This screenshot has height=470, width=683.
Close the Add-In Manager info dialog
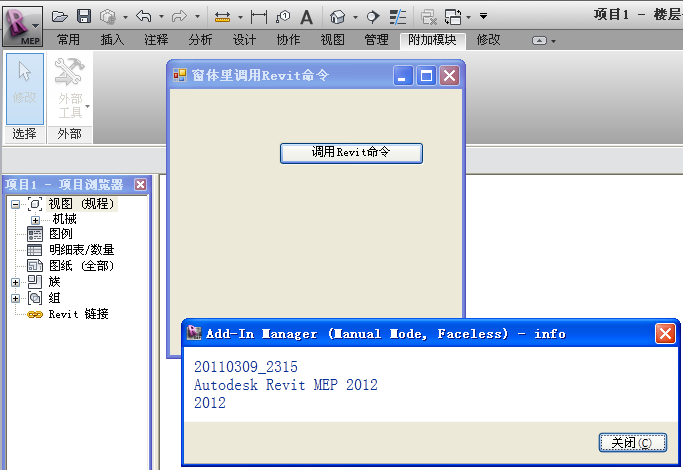point(665,334)
